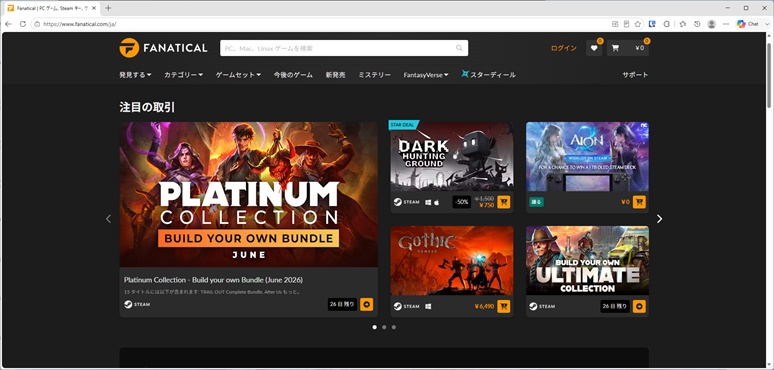Click the green 譲る badge on AION card

point(536,202)
